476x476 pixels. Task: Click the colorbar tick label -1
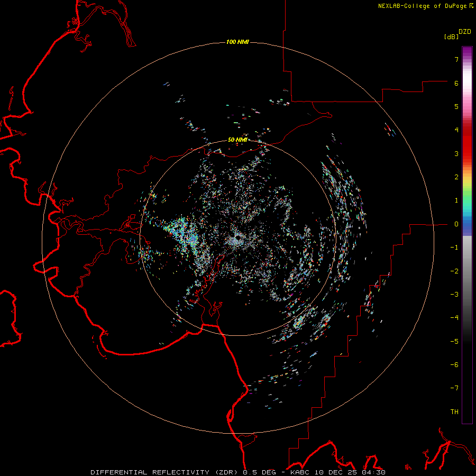[454, 248]
